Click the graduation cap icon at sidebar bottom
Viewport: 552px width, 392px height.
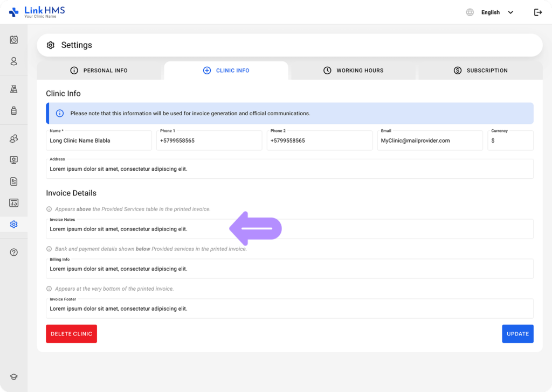coord(13,376)
